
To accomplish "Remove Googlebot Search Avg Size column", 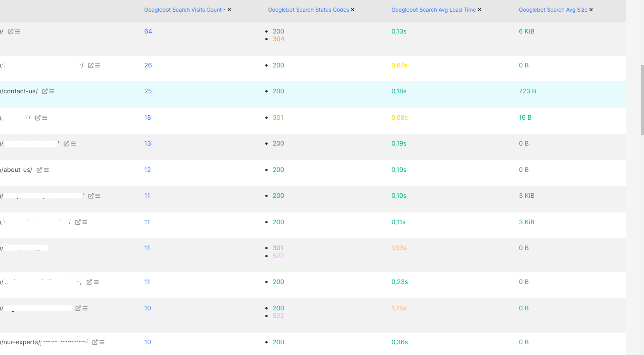I will point(591,10).
